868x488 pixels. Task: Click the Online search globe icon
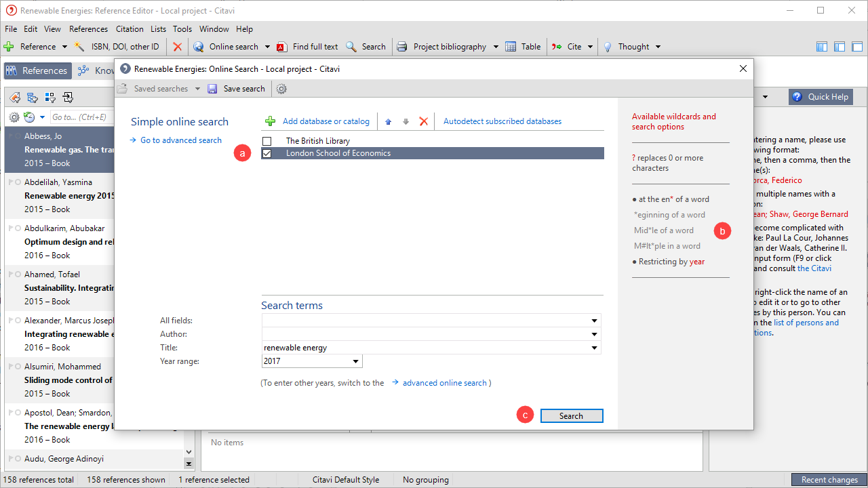199,47
